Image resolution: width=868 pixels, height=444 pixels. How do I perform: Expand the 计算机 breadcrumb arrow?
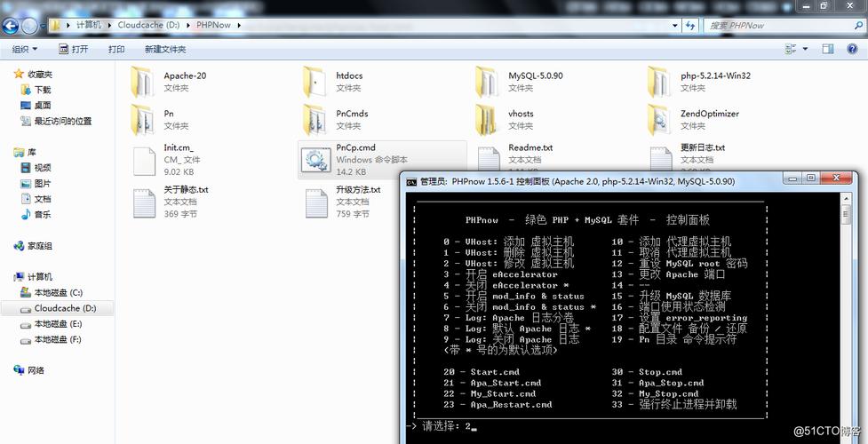[x=110, y=25]
